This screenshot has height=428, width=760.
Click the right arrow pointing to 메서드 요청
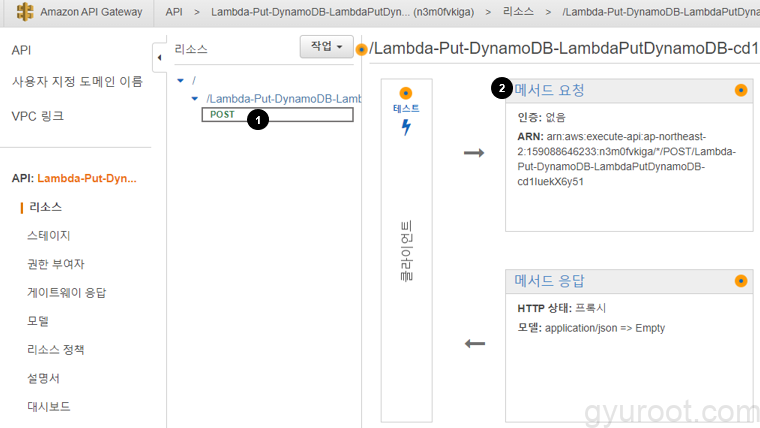coord(474,153)
